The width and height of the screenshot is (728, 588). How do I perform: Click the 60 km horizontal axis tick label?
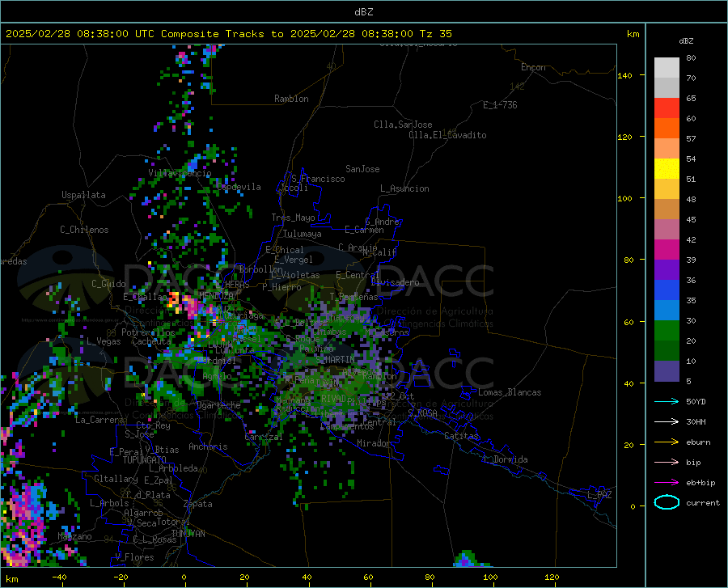click(368, 577)
